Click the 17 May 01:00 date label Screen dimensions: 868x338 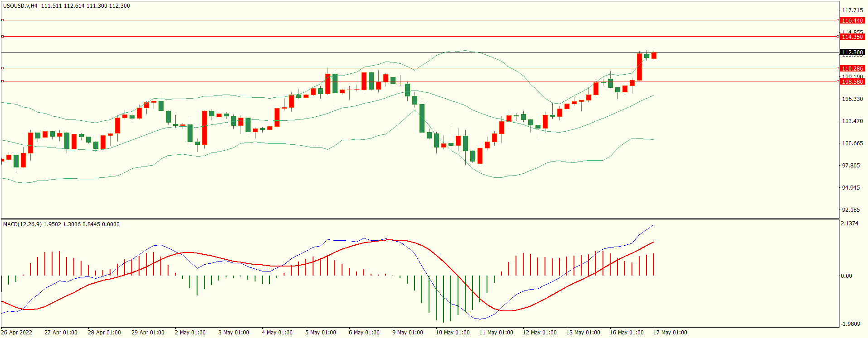pyautogui.click(x=670, y=332)
